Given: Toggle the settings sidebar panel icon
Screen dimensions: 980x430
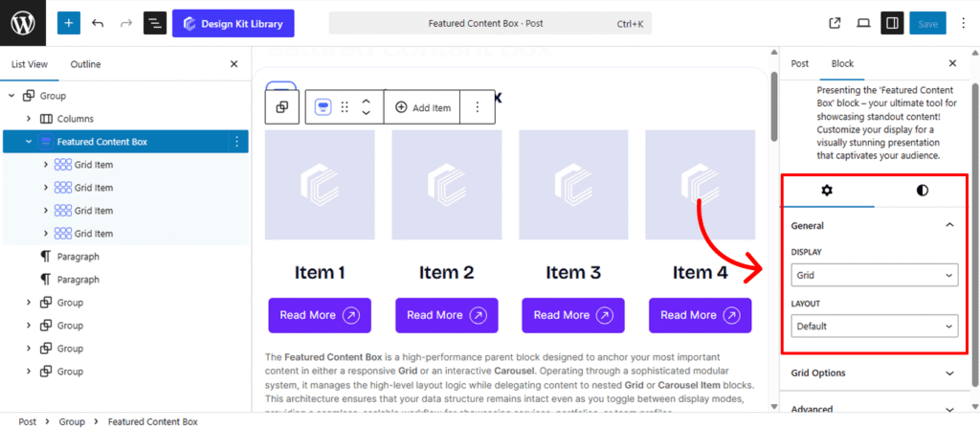Looking at the screenshot, I should point(892,23).
